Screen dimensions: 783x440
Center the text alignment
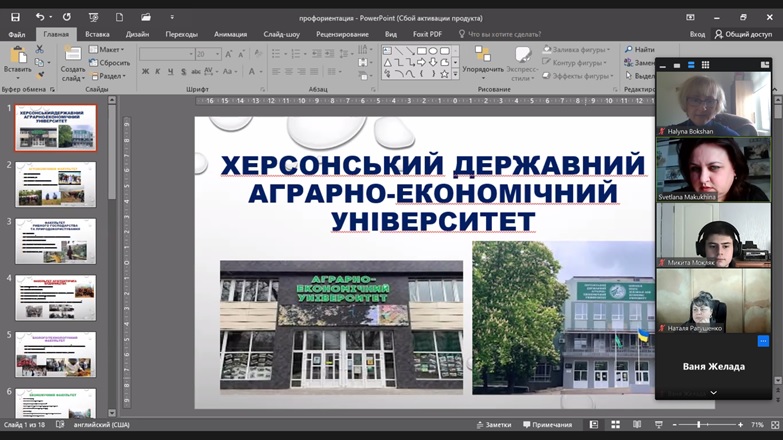289,71
